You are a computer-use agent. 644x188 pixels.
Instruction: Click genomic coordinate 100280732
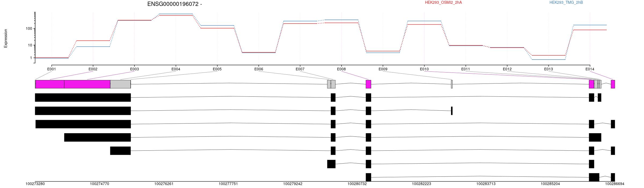(x=357, y=184)
